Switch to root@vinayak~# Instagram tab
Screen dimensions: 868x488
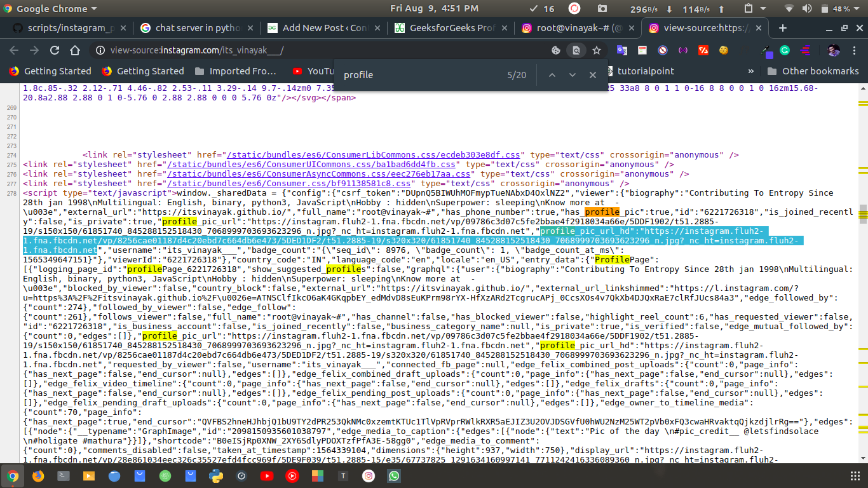click(x=578, y=28)
